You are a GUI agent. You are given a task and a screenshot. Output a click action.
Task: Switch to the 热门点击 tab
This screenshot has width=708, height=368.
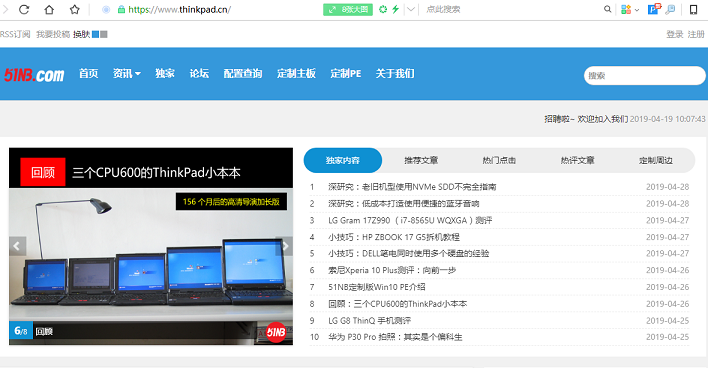click(x=499, y=160)
